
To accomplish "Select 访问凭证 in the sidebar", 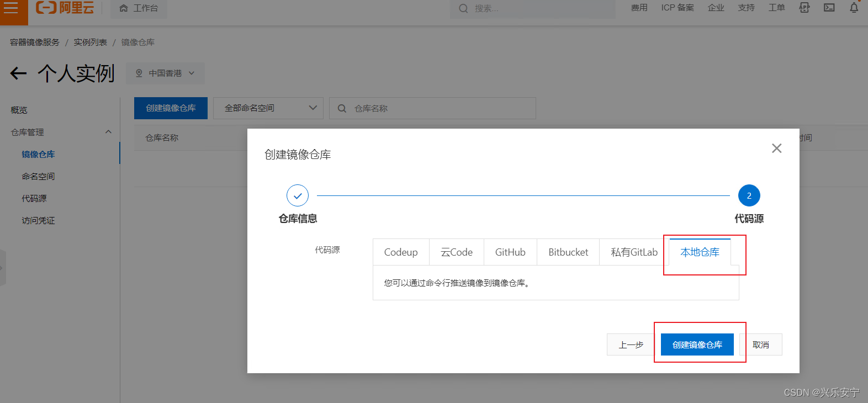I will [x=38, y=221].
